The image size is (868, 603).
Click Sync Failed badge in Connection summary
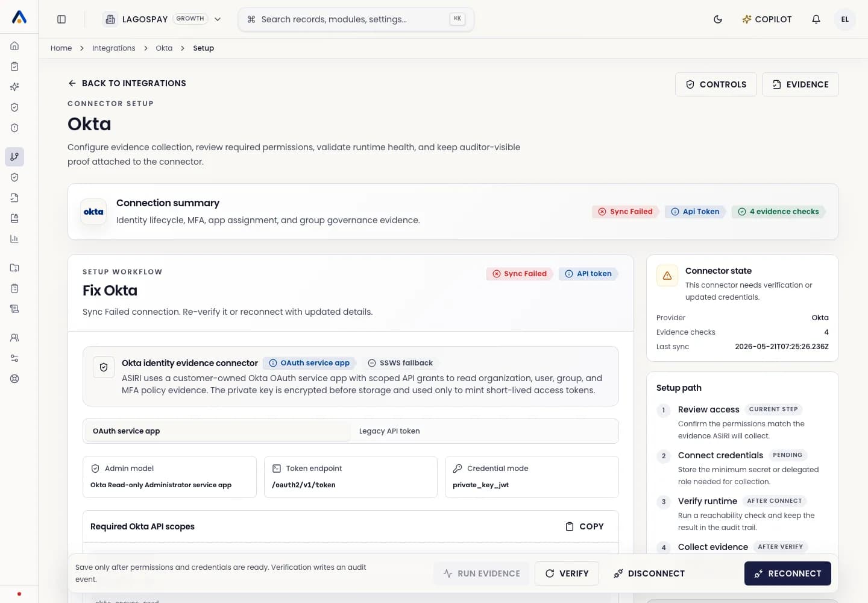pos(625,212)
